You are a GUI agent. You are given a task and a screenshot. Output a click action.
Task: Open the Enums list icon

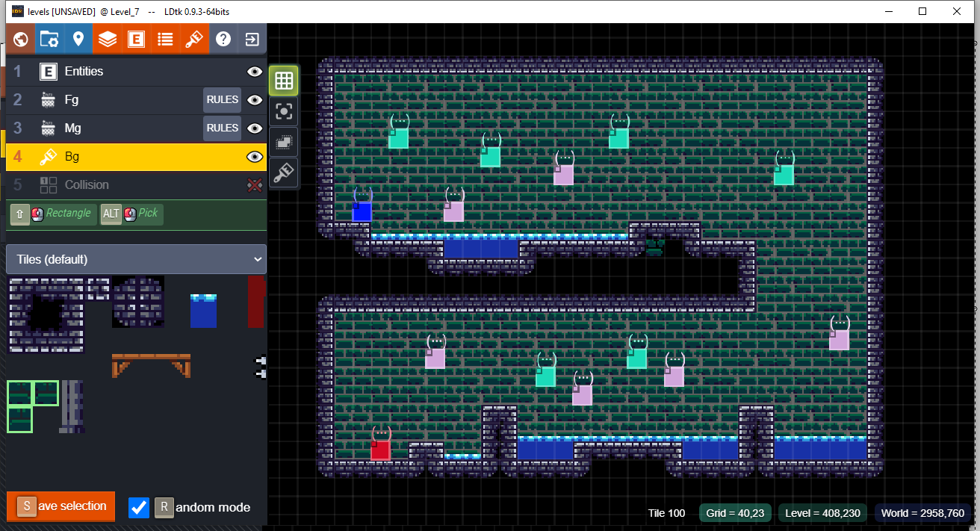coord(165,39)
